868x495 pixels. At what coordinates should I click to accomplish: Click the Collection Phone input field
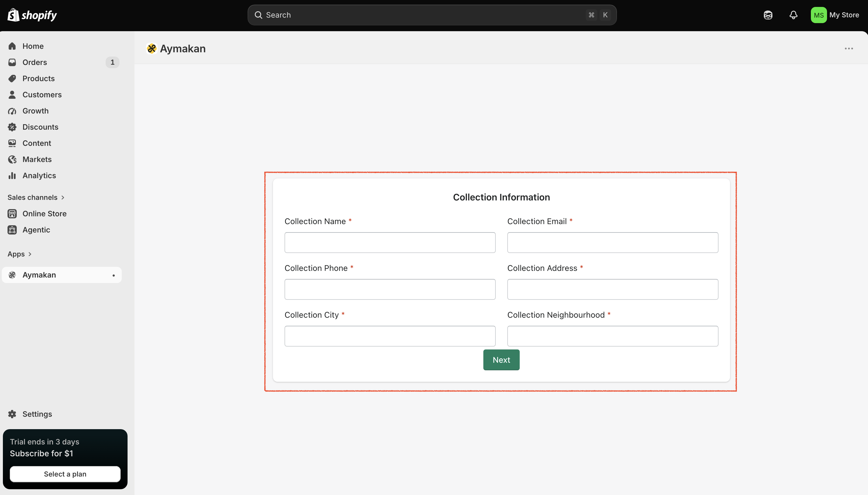[390, 289]
